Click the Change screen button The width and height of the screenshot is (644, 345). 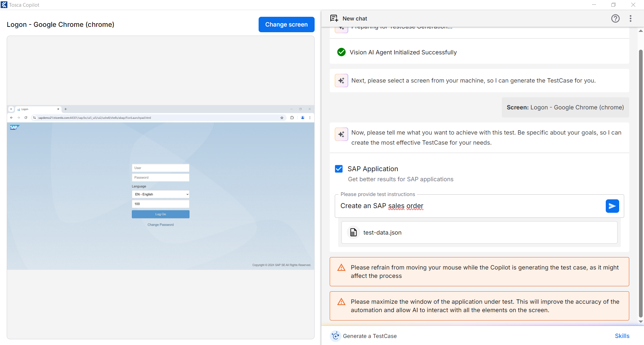[286, 24]
